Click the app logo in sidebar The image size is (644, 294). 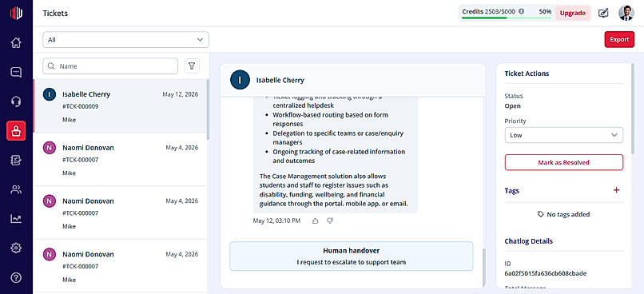tap(16, 13)
